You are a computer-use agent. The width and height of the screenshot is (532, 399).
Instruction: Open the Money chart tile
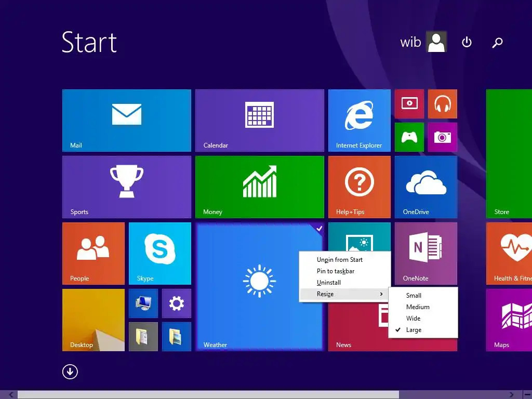pyautogui.click(x=260, y=187)
